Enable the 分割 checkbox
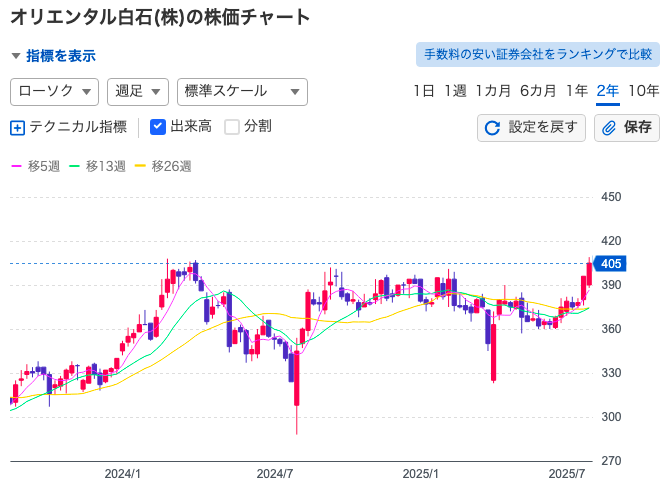 click(232, 127)
